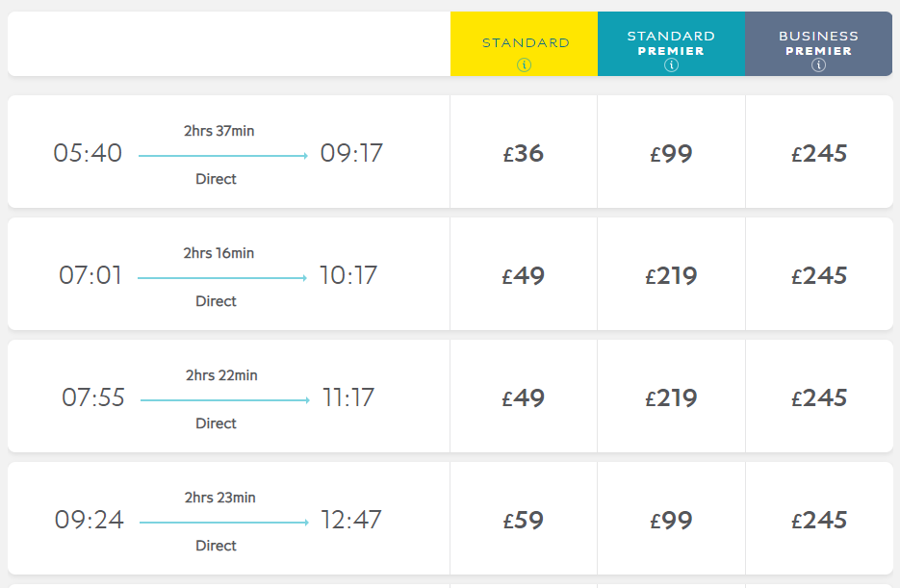Select £99 Standard Premier on 09:24 train

tap(671, 520)
